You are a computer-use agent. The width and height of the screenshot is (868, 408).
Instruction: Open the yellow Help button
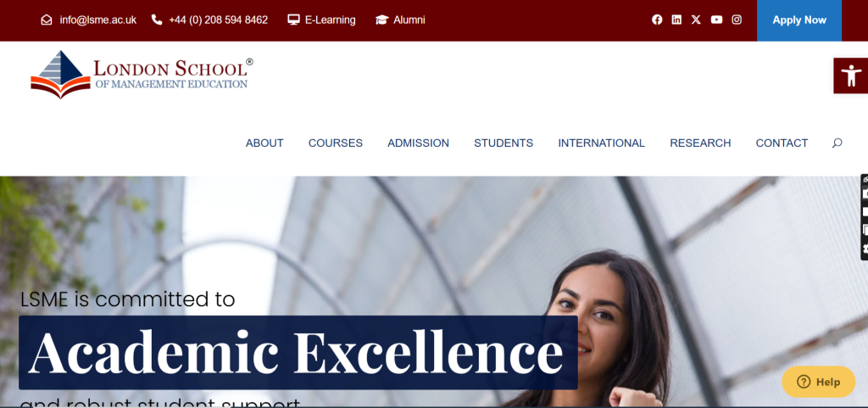818,382
